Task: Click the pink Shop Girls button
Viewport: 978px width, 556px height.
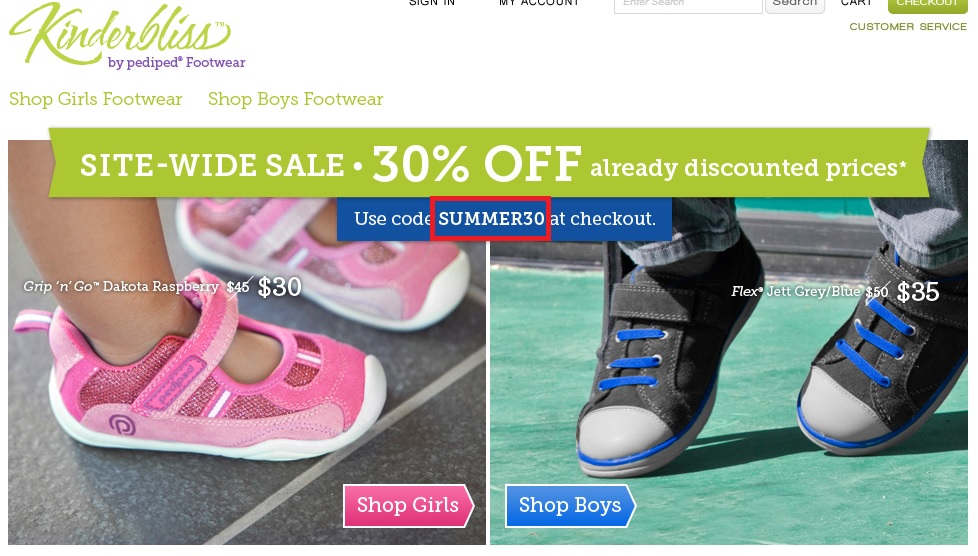Action: point(409,505)
